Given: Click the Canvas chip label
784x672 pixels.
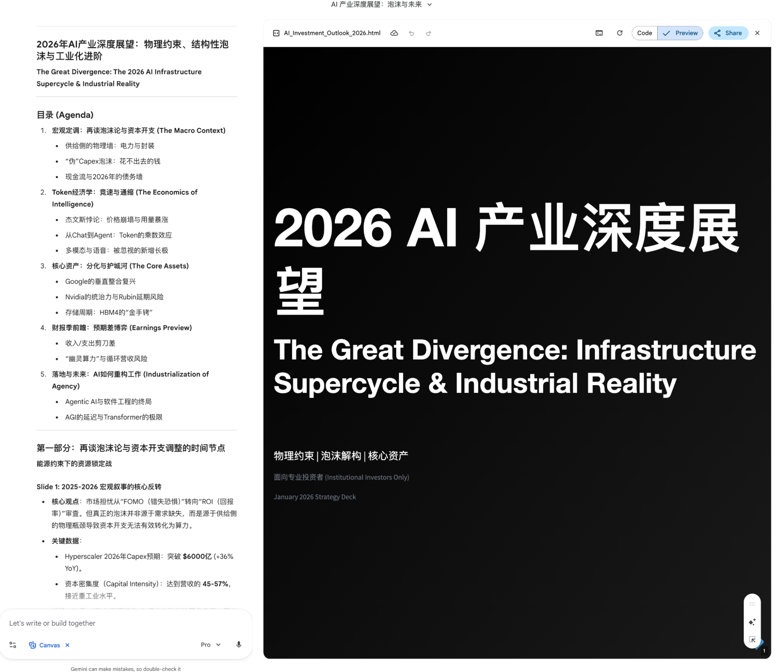Looking at the screenshot, I should tap(49, 645).
